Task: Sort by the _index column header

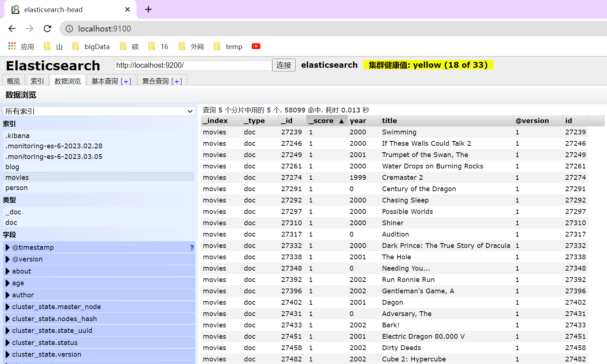Action: pos(221,121)
